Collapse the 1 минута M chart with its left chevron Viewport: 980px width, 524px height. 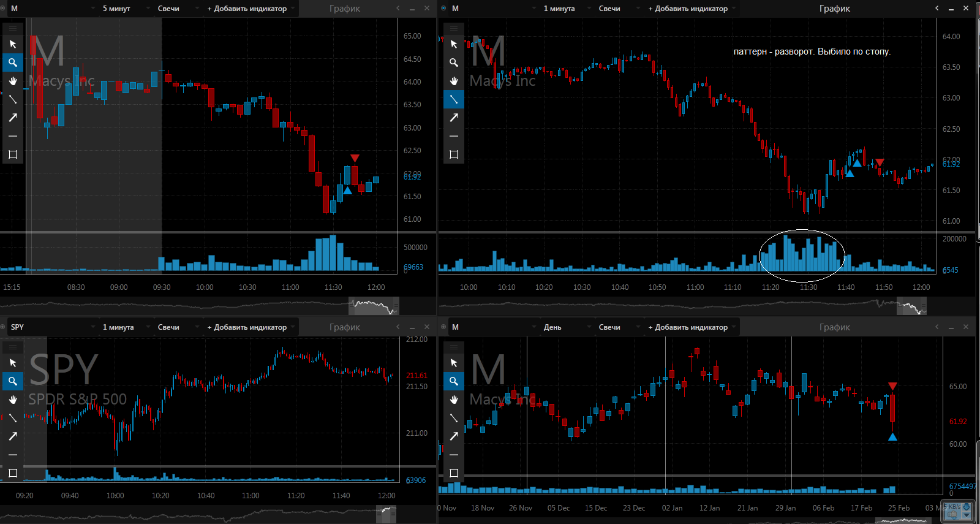937,8
